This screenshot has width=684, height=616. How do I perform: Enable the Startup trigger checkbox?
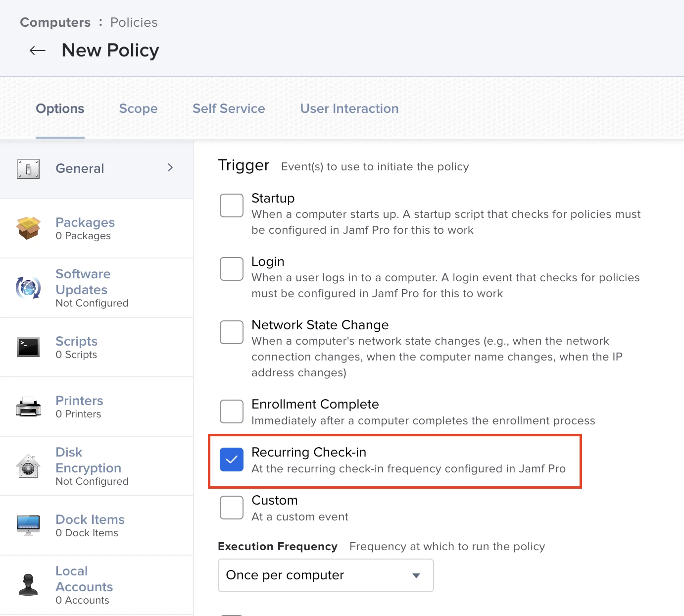(x=232, y=205)
